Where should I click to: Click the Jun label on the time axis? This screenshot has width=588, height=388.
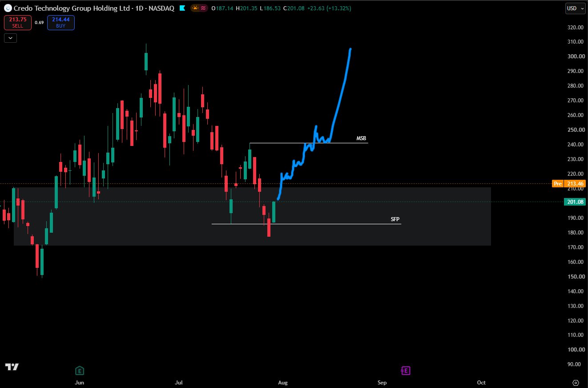[x=79, y=383]
